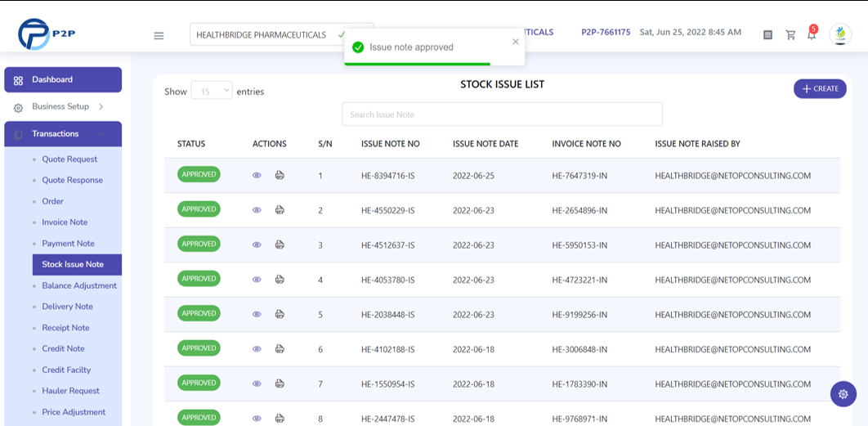Click invoice number HE-7647319-IN
Viewport: 868px width, 426px height.
pyautogui.click(x=579, y=176)
